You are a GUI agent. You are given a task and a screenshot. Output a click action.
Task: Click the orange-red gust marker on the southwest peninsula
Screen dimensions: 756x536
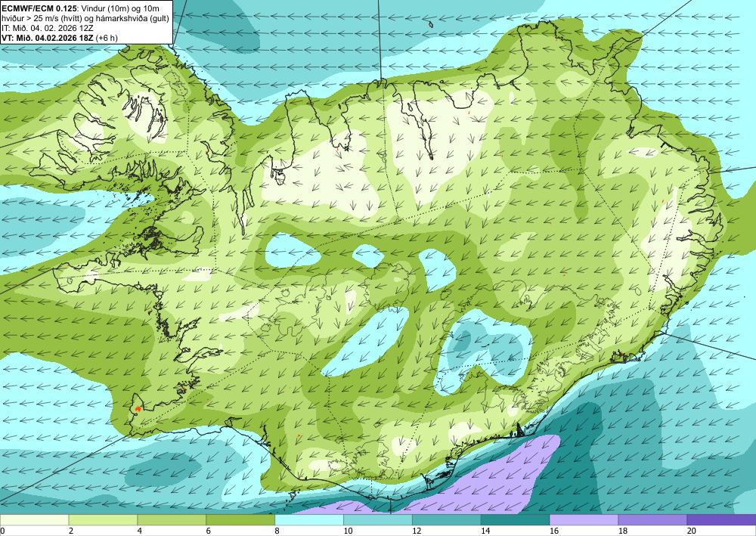tap(138, 408)
